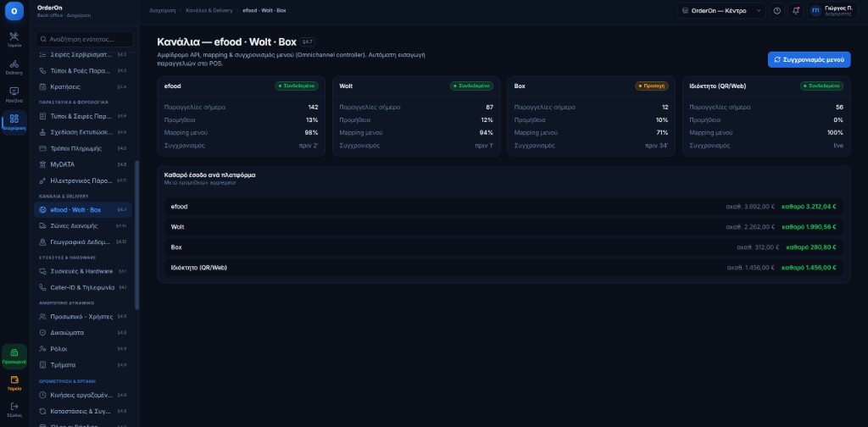Click the 87 orders value on Wolt card
868x427 pixels.
490,108
